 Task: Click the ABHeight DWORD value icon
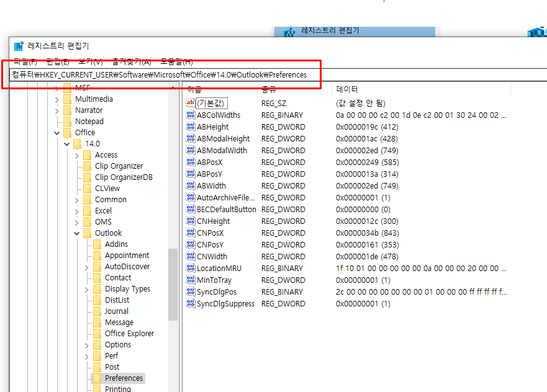point(191,127)
